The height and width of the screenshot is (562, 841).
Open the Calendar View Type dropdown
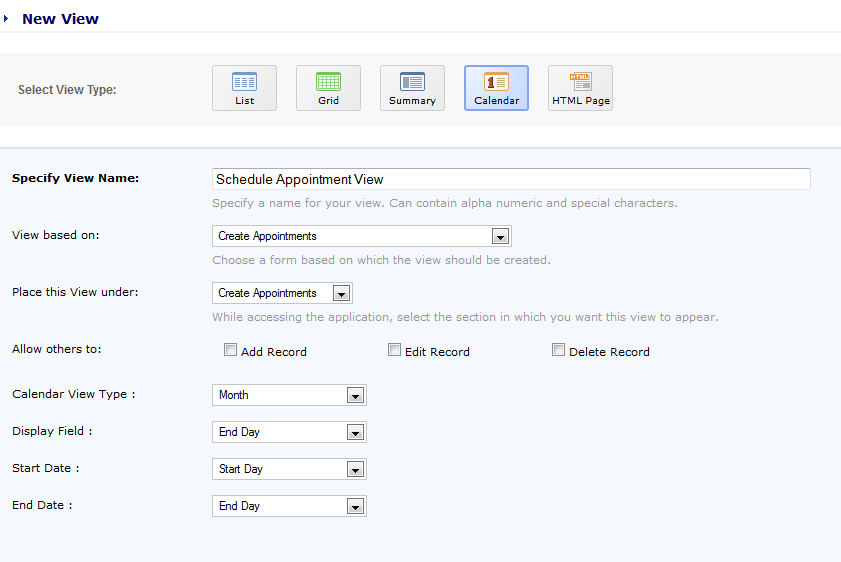(x=354, y=396)
